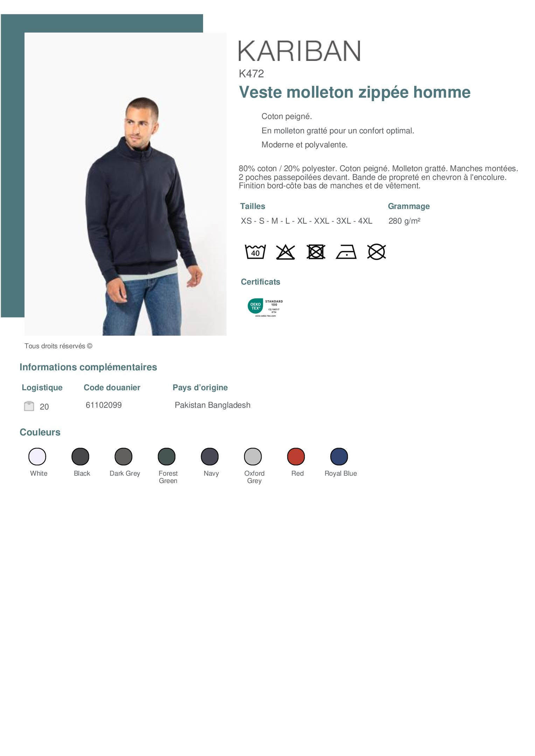This screenshot has width=535, height=756.
Task: Click the do-not-dry-clean circle icon
Action: click(x=376, y=252)
